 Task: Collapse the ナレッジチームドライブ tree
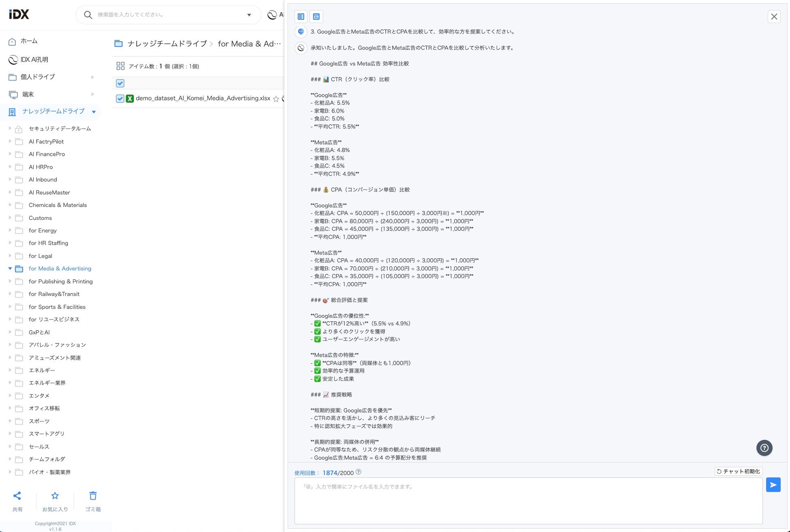pos(94,112)
